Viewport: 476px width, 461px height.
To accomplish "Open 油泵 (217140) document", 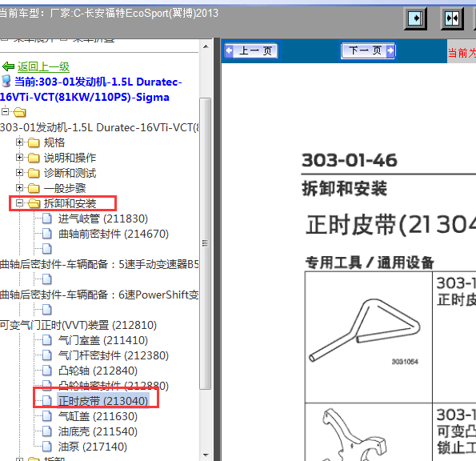I will click(93, 447).
